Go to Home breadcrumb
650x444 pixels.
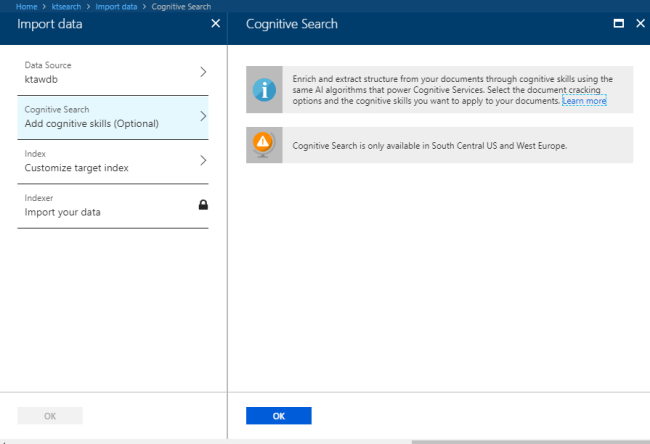pyautogui.click(x=27, y=7)
